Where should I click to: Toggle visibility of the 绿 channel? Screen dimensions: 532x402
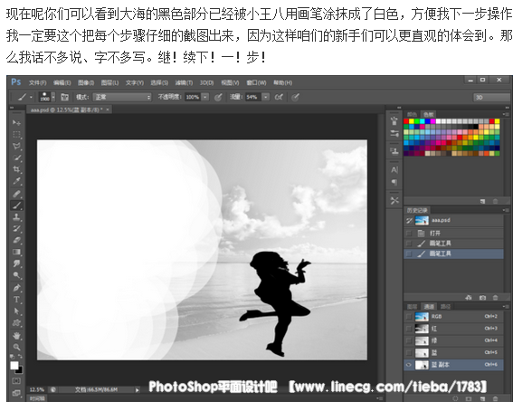(x=409, y=340)
